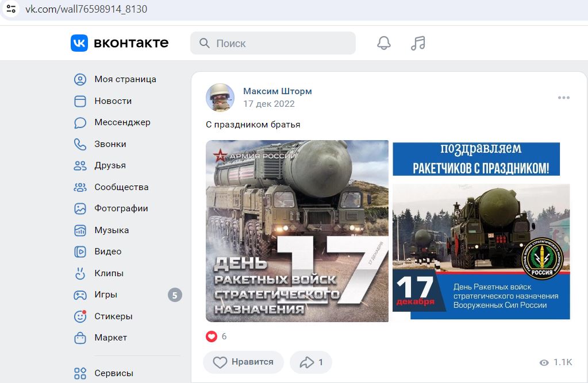Share the post via the arrow button

click(310, 362)
